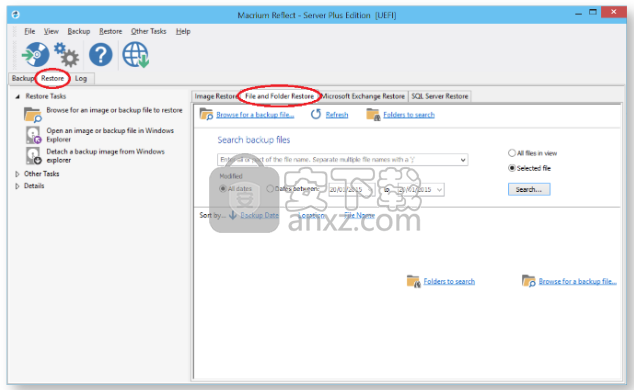Open the Microsoft Exchange Restore tab
634x390 pixels.
click(363, 96)
